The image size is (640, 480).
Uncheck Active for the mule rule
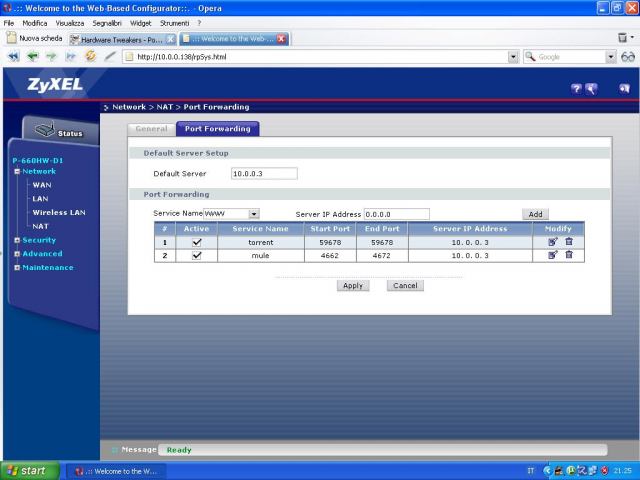[x=197, y=256]
